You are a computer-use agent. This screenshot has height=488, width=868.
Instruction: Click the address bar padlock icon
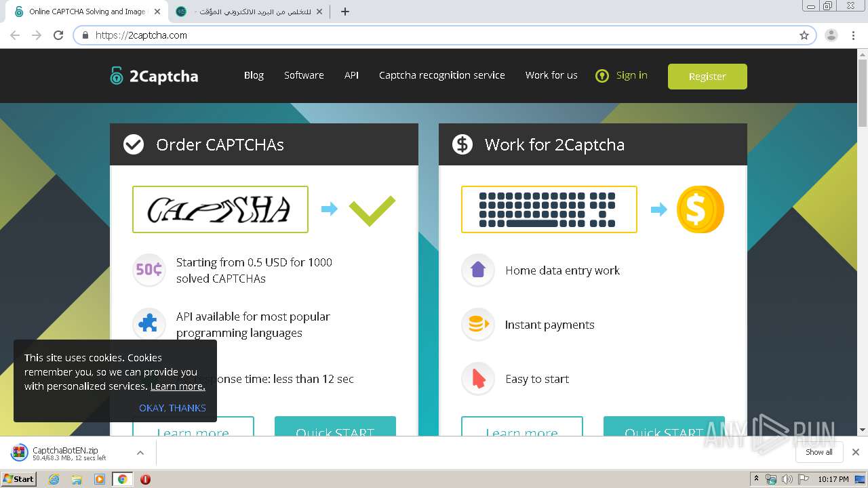click(85, 35)
